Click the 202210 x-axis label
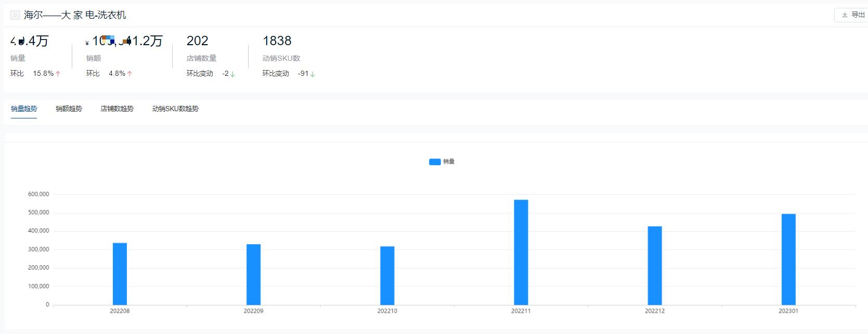The width and height of the screenshot is (868, 334). [387, 311]
